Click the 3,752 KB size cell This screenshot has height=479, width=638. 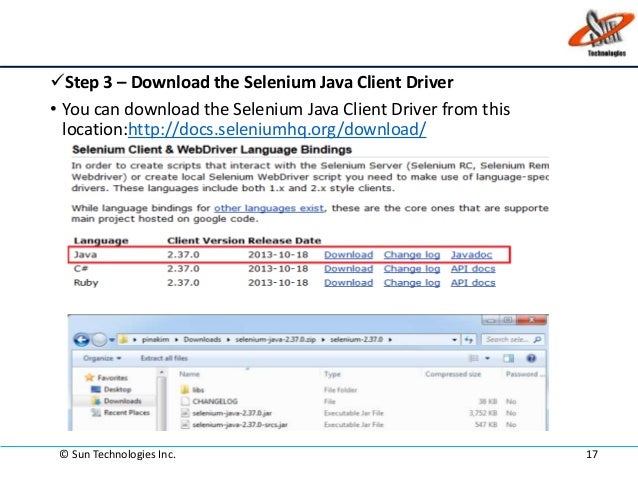point(483,413)
